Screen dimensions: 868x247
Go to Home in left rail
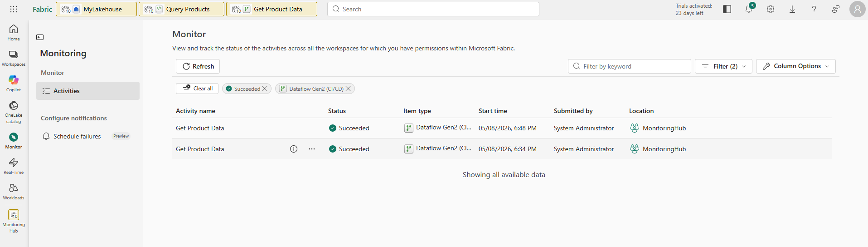14,33
